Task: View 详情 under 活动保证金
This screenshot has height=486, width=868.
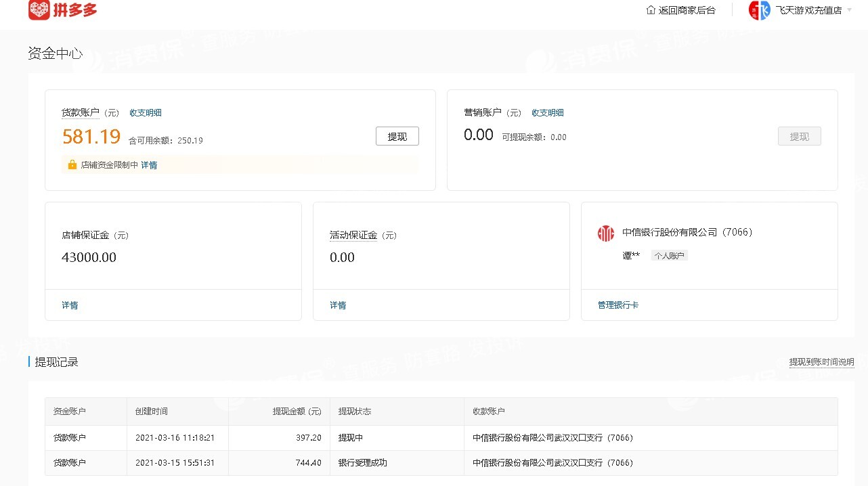Action: pyautogui.click(x=337, y=305)
